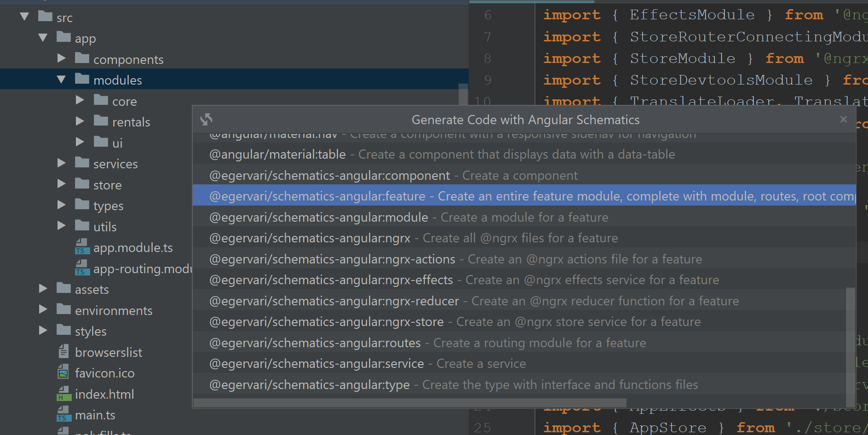Expand the store folder arrow

(62, 183)
